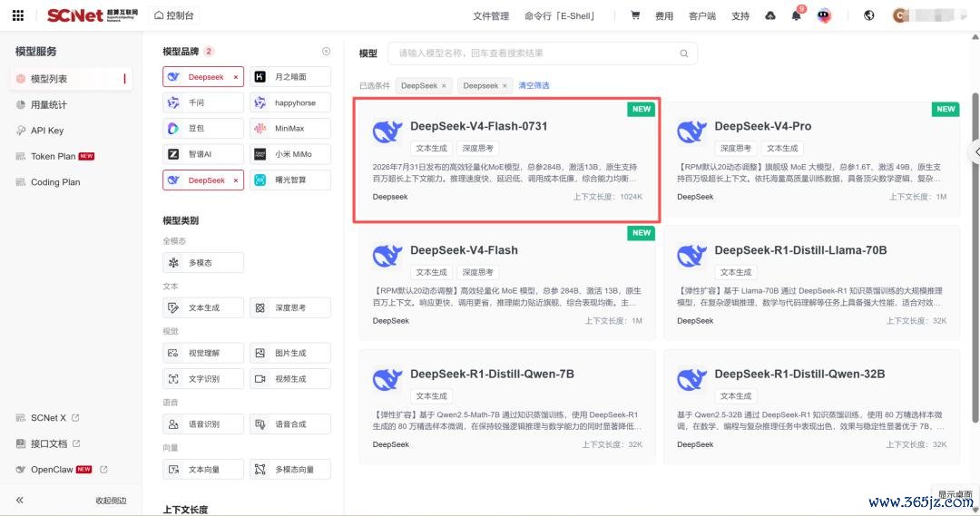980x516 pixels.
Task: Toggle the 视觉理解 category filter
Action: click(x=203, y=353)
